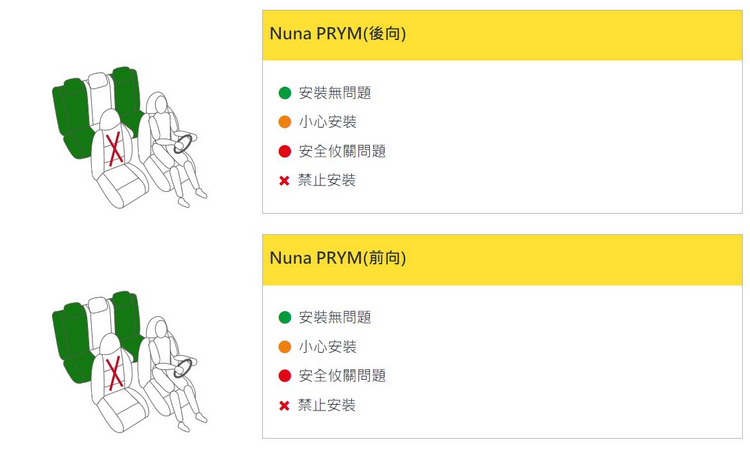The image size is (750, 453).
Task: Click the red X icon in the 後向 legend
Action: (x=285, y=181)
